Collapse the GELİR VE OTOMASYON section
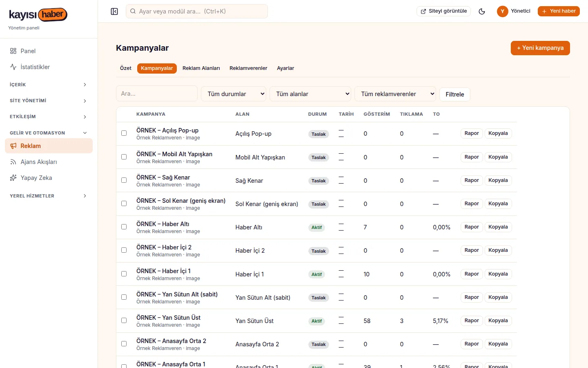This screenshot has height=368, width=588. pos(49,133)
